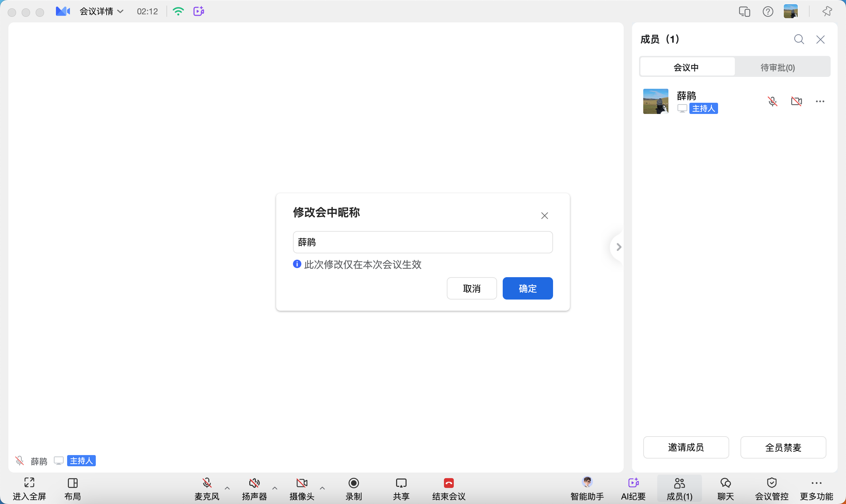Open 更多功能 menu

(817, 489)
